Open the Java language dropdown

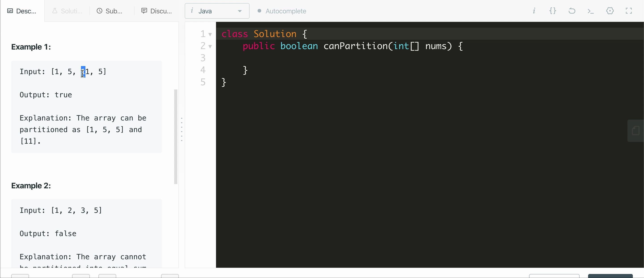(x=217, y=11)
